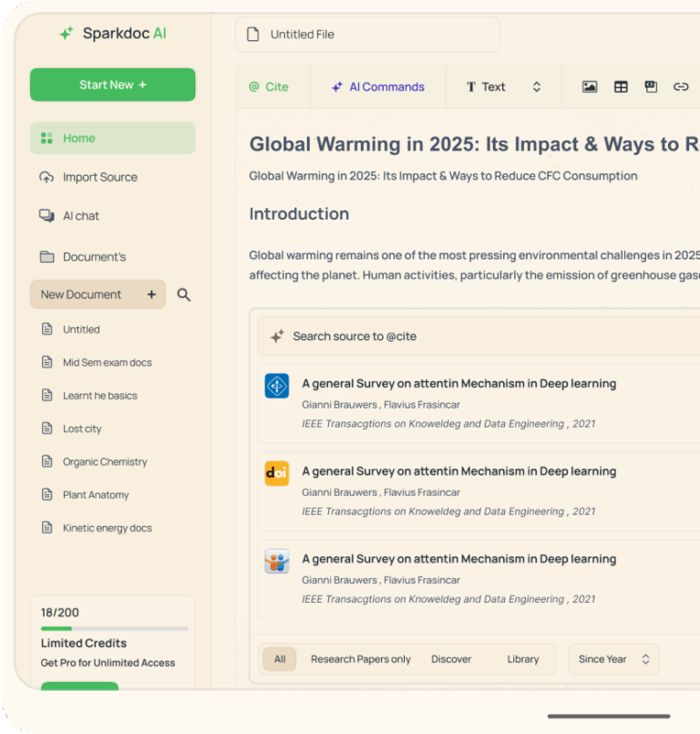Click the New Document button
Screen dimensions: 700x734
point(98,295)
